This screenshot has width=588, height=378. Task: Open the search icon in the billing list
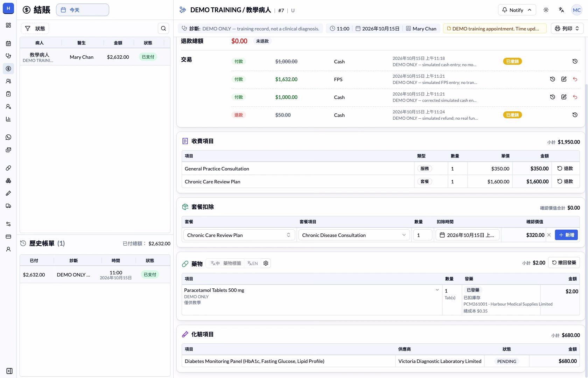coord(163,28)
